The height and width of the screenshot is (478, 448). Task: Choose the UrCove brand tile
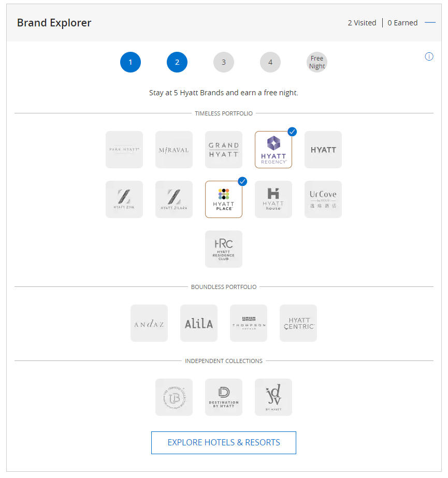click(x=323, y=199)
